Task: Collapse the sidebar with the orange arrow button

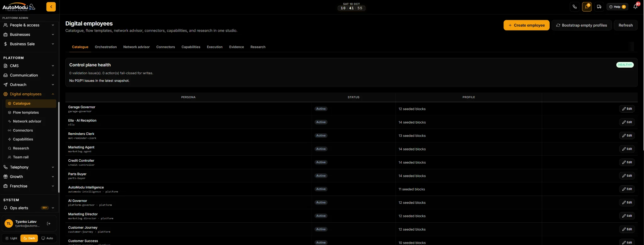Action: pos(51,7)
